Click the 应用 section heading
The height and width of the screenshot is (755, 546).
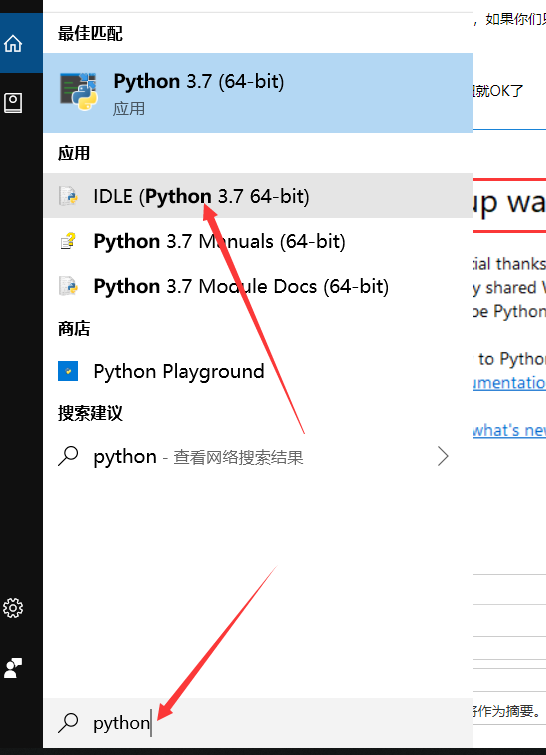tap(74, 153)
